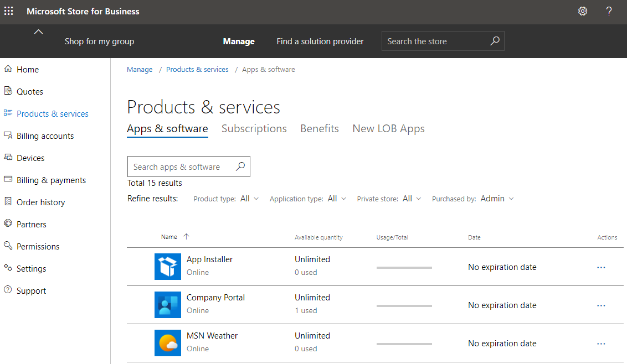627x364 pixels.
Task: Open help via the question mark icon
Action: [609, 11]
